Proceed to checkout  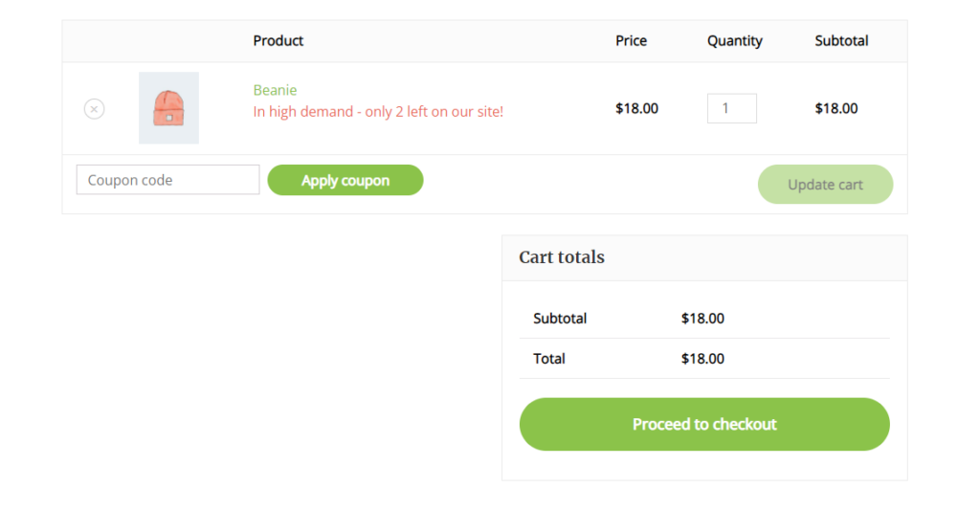(704, 424)
